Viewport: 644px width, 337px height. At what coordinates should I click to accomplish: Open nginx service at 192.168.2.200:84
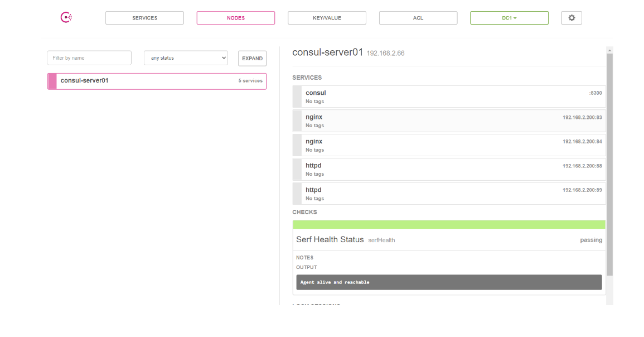coord(449,145)
